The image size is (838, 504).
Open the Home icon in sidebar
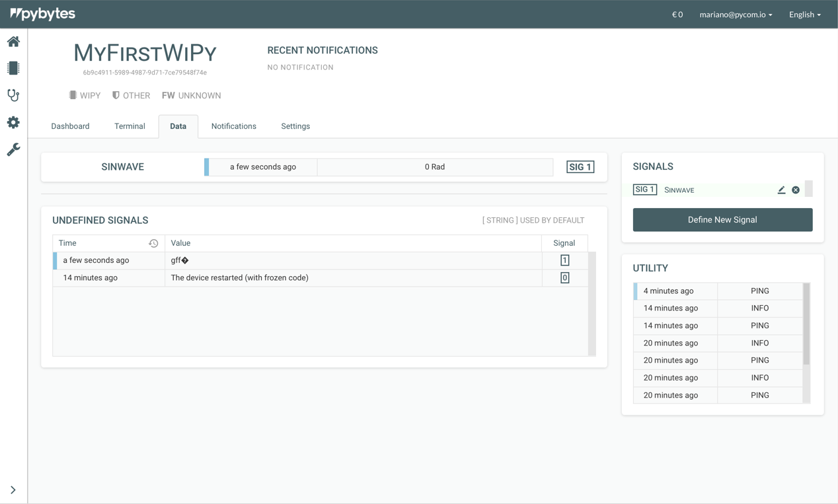pos(13,42)
